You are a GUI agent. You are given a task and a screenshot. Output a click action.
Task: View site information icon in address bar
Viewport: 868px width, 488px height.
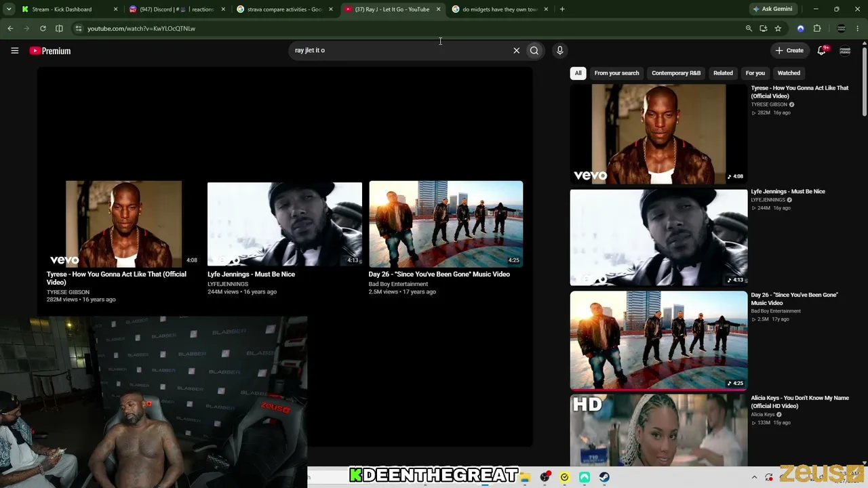[79, 28]
